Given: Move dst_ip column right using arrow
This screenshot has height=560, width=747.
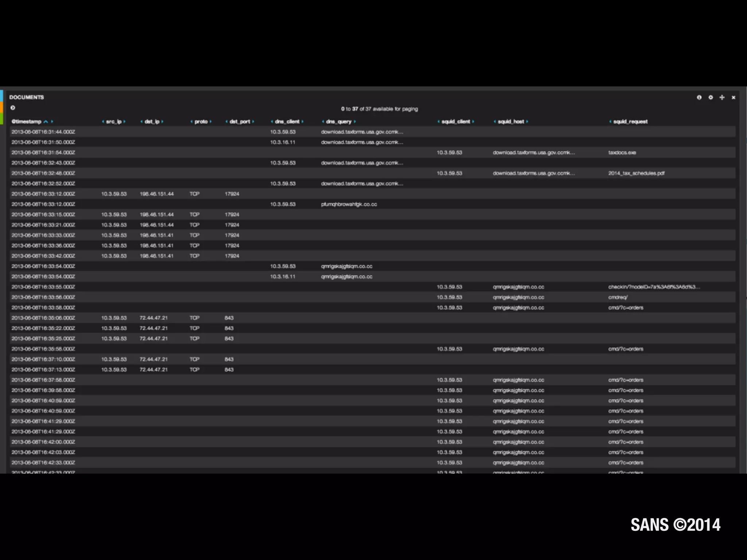Looking at the screenshot, I should coord(162,122).
